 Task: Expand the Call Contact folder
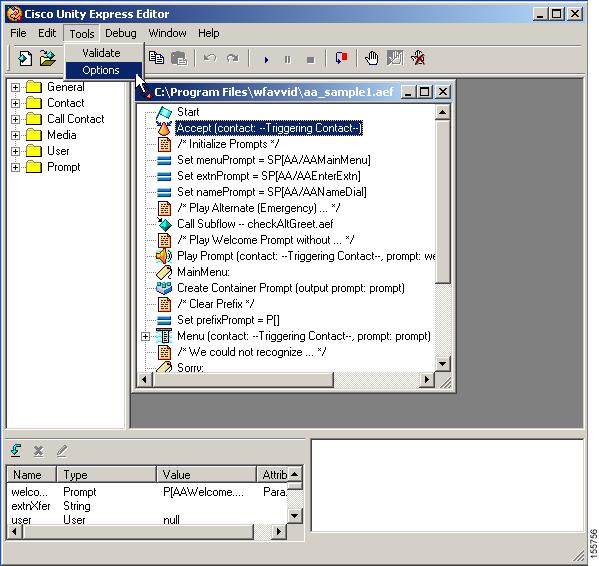(x=15, y=120)
